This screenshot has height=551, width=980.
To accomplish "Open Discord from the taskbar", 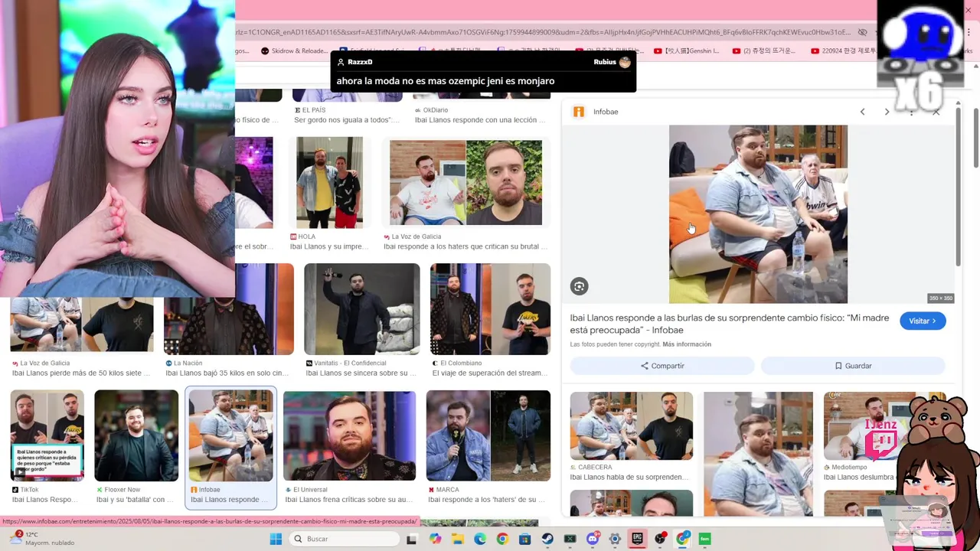I will [x=593, y=539].
